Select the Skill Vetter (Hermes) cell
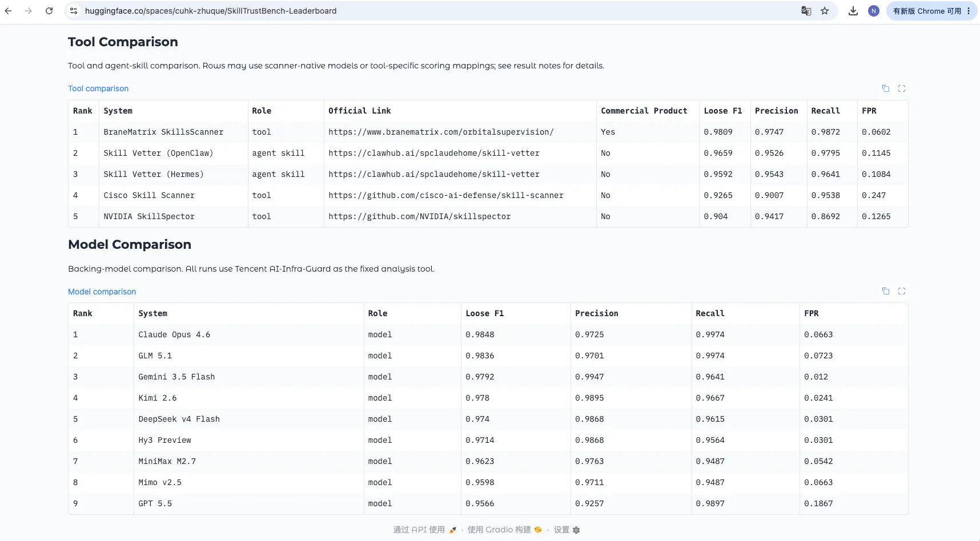This screenshot has width=980, height=541. coord(174,174)
